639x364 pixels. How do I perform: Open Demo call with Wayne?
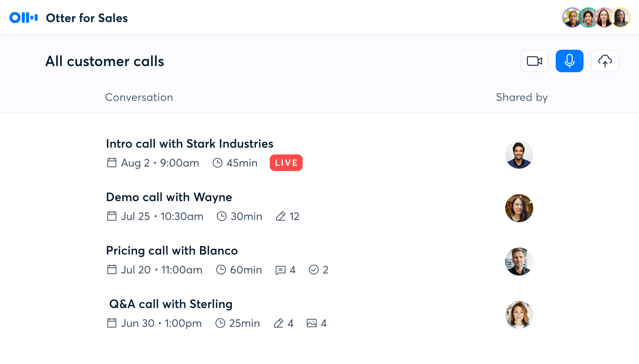coord(169,197)
